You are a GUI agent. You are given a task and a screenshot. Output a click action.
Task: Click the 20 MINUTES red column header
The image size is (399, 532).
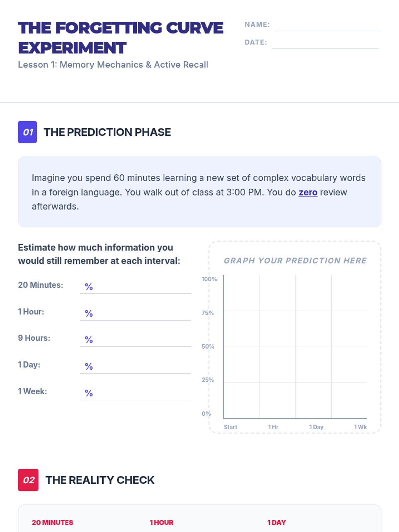53,522
